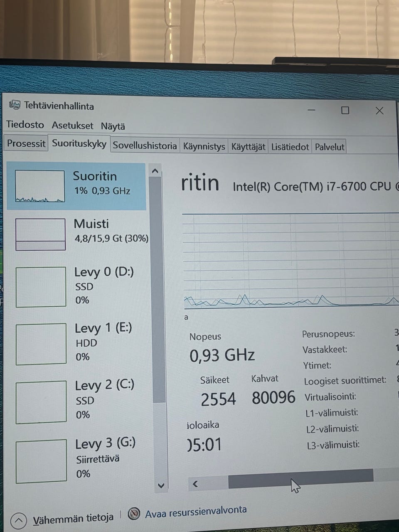Click the Perusnopeus label
399x532 pixels.
(328, 334)
